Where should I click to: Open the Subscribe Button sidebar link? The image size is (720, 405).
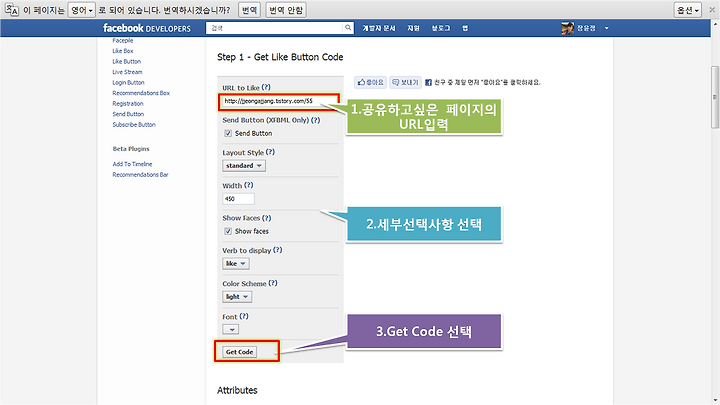[x=134, y=125]
